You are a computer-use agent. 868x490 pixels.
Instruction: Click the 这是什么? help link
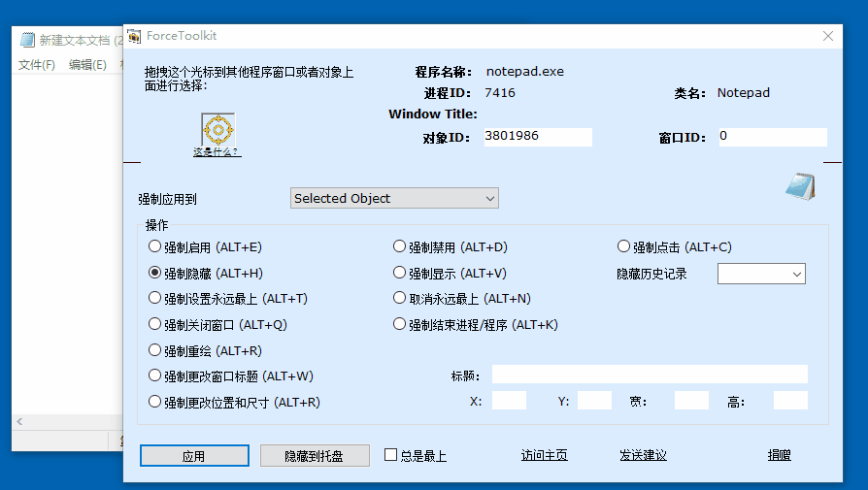click(x=217, y=152)
